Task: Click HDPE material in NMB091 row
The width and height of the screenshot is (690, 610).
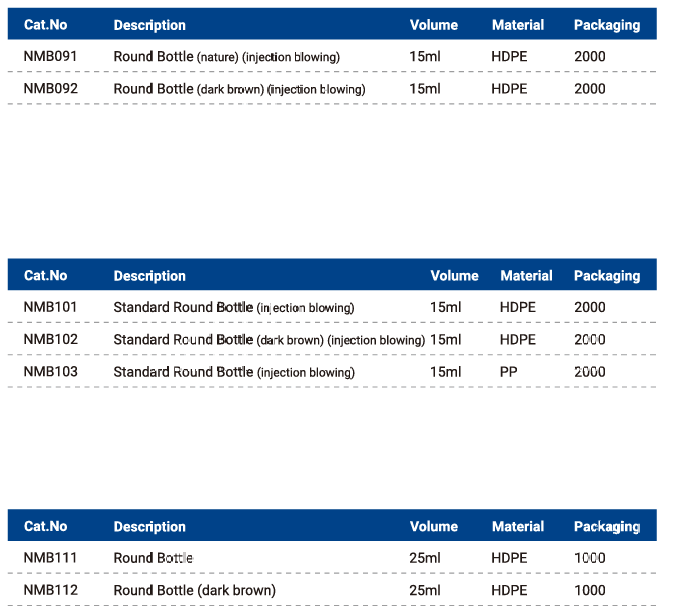Action: [509, 56]
